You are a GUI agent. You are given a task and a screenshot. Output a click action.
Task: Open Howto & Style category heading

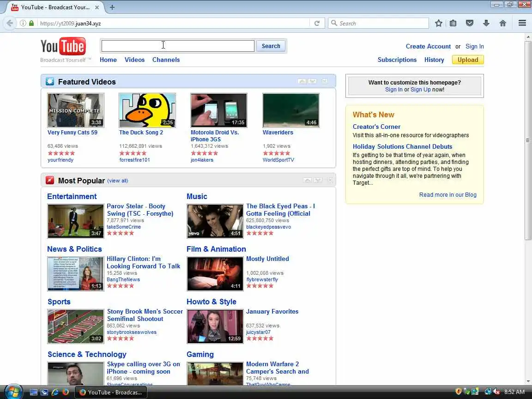(x=212, y=302)
